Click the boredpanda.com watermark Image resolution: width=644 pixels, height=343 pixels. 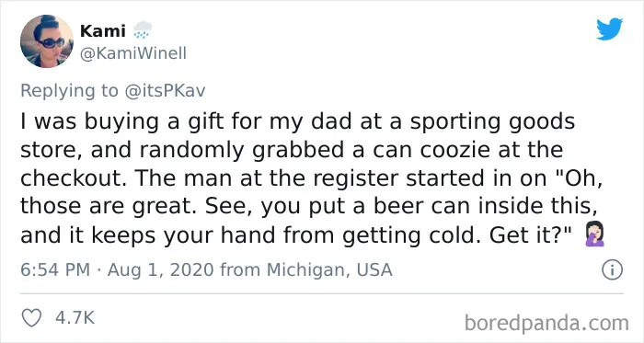coord(546,323)
